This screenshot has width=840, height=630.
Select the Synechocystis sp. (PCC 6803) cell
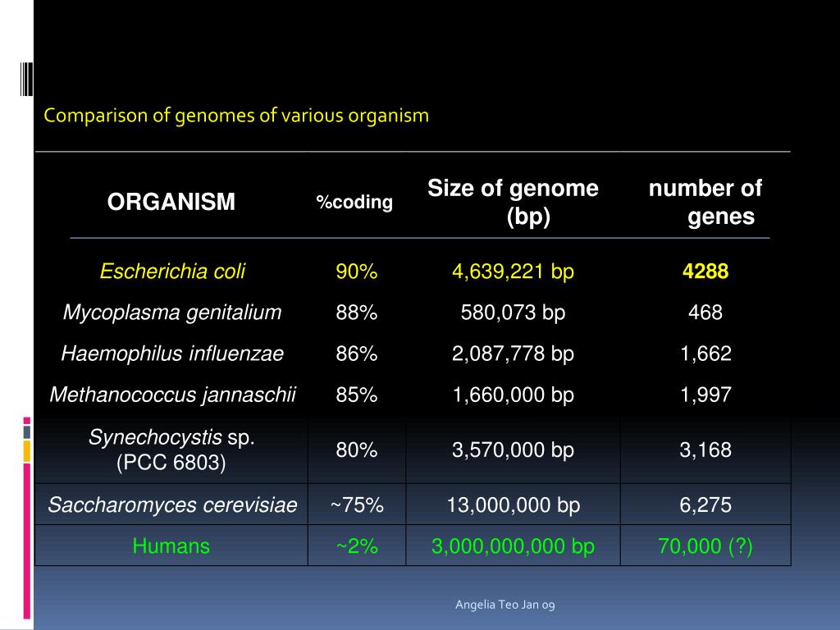tap(171, 450)
